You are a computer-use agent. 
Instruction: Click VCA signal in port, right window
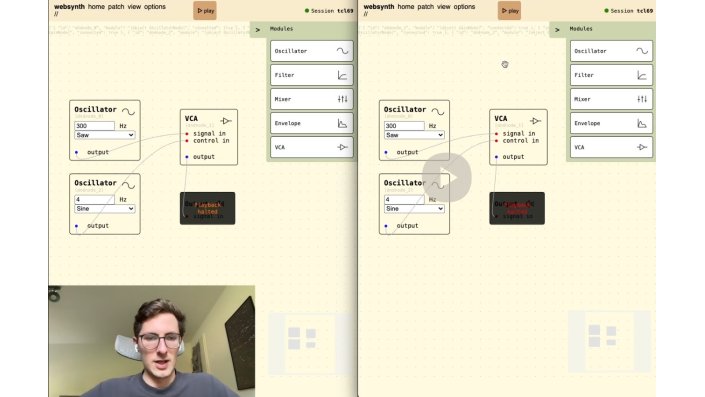(496, 134)
